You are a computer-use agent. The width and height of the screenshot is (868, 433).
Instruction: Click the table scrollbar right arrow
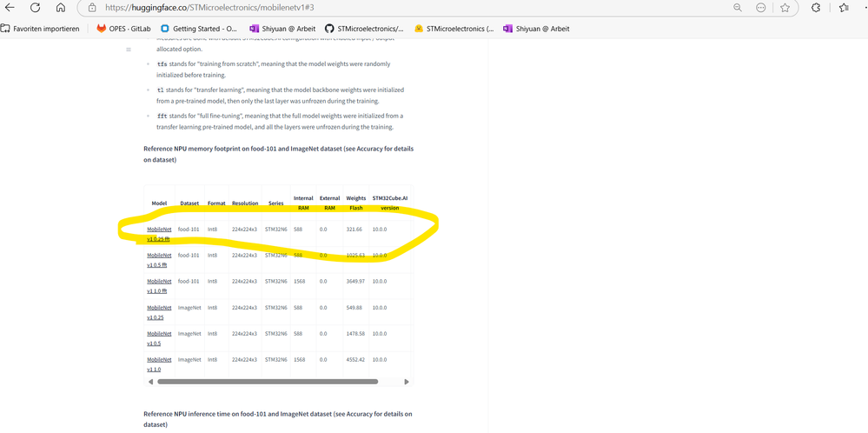[x=407, y=382]
